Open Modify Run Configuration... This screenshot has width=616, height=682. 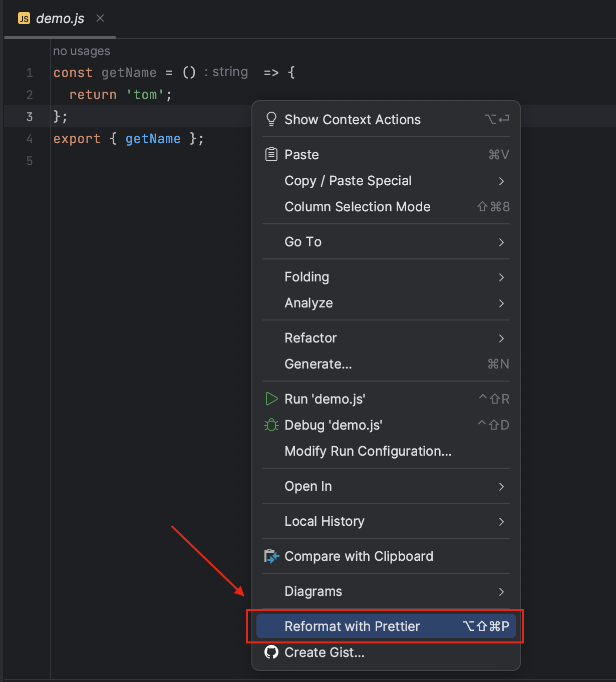pyautogui.click(x=386, y=451)
